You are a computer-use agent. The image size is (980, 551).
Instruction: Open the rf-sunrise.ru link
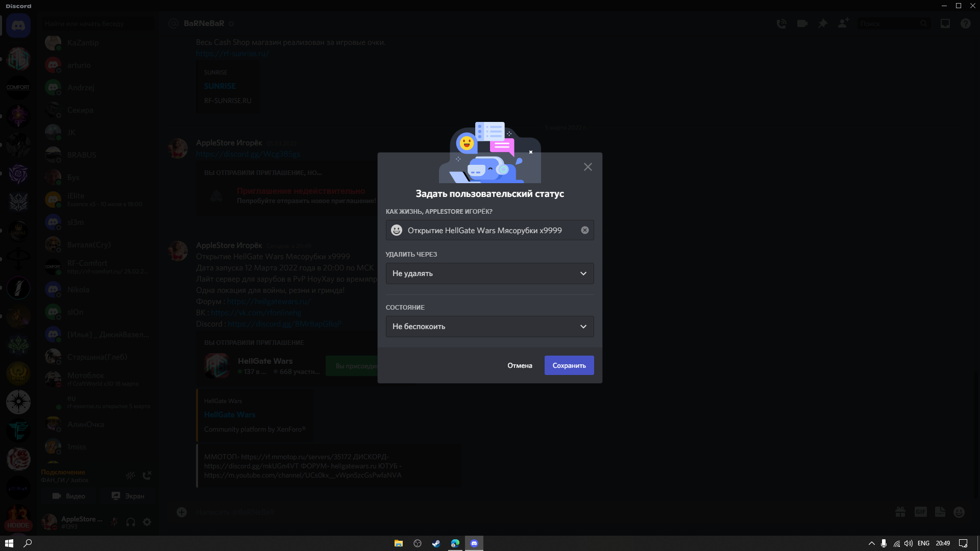[232, 54]
